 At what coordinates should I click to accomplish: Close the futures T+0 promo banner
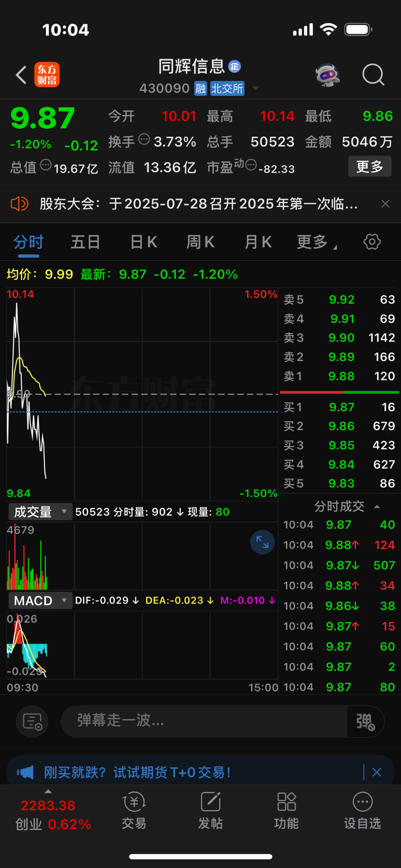pyautogui.click(x=377, y=772)
